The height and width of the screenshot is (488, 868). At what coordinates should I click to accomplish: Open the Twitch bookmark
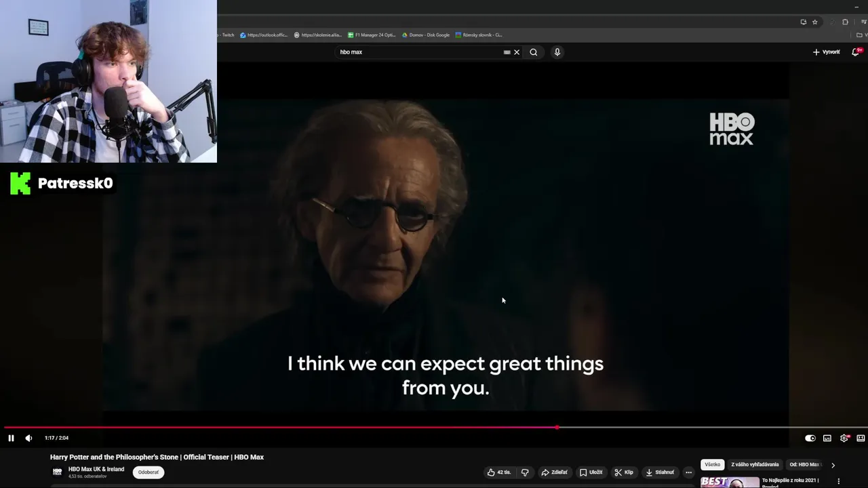click(x=226, y=35)
